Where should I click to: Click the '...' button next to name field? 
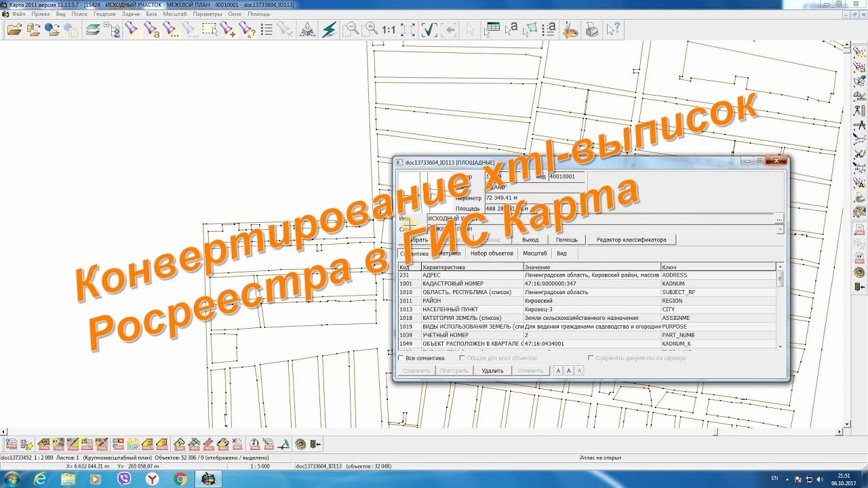tap(779, 219)
